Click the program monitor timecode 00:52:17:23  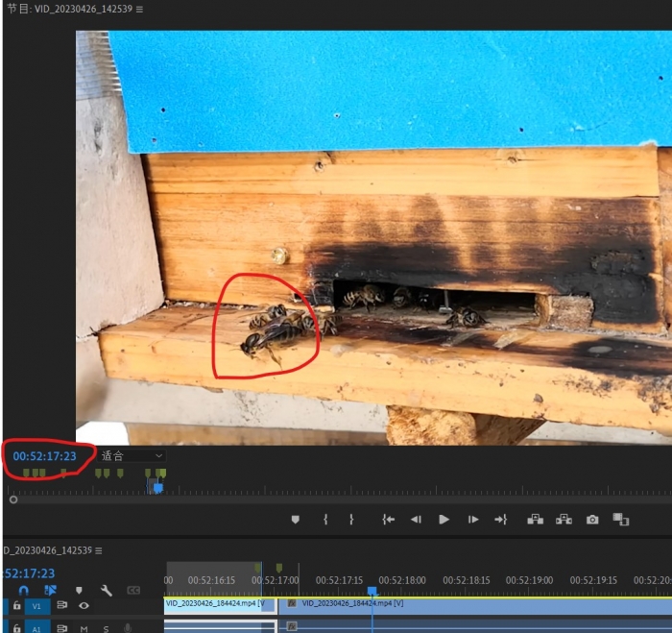click(44, 456)
